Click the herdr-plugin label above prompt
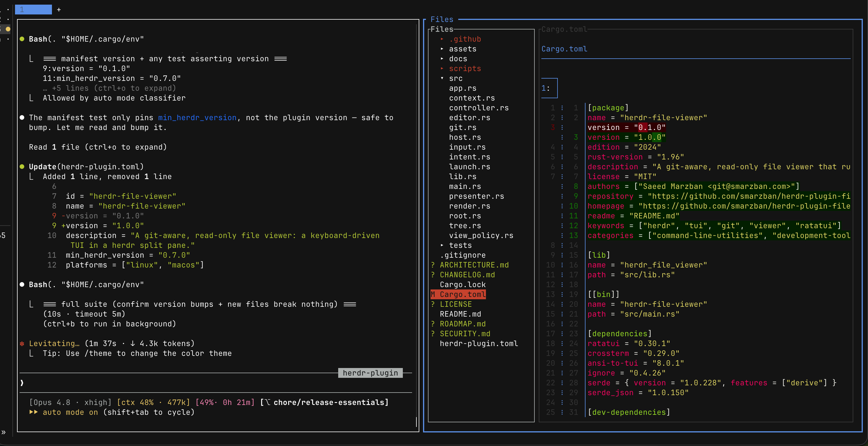The image size is (868, 446). (x=370, y=373)
